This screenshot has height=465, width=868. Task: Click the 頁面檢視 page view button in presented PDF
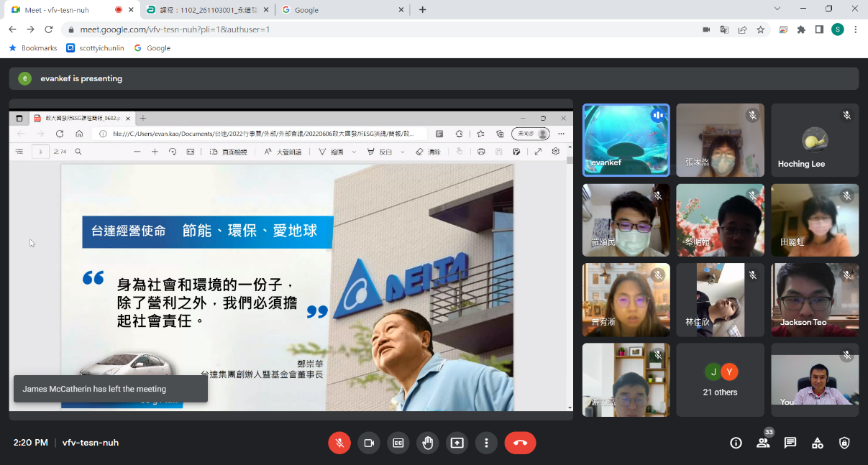pos(228,152)
